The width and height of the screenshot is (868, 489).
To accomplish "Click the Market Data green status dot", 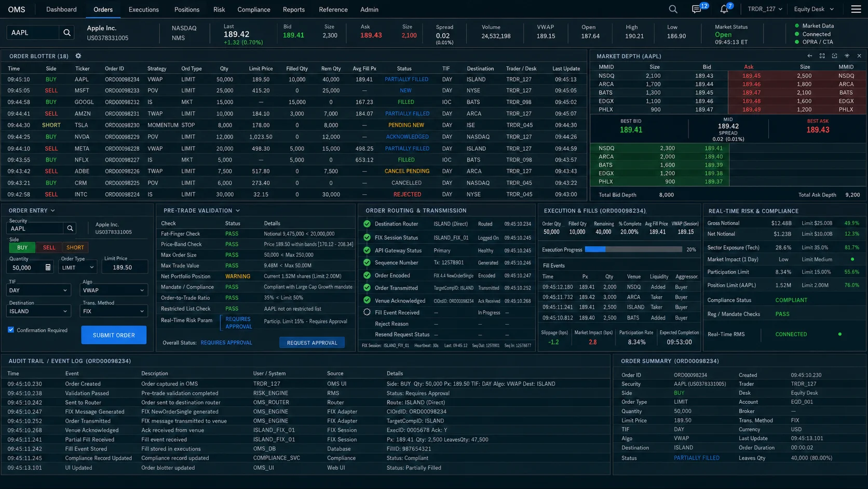I will (797, 25).
